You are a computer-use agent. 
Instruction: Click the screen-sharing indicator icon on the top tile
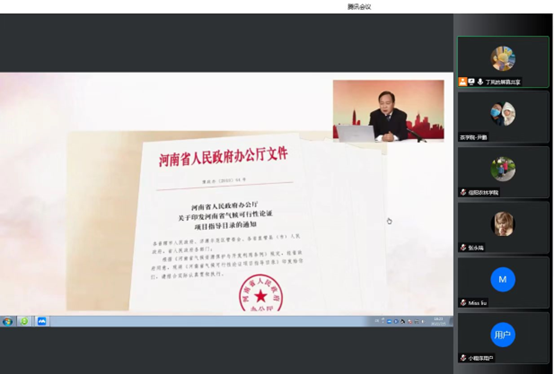(x=471, y=82)
